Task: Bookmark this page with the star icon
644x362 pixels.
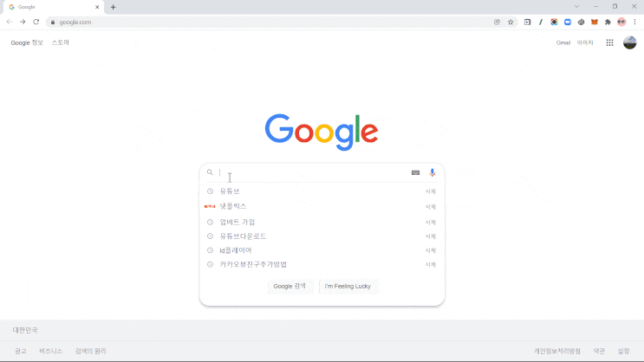Action: [511, 23]
